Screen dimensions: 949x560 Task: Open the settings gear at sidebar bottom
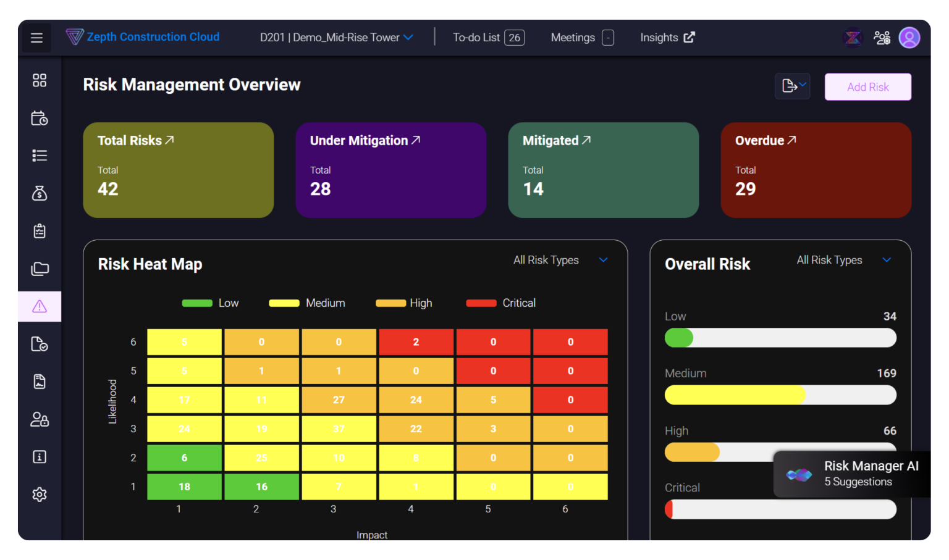point(40,494)
